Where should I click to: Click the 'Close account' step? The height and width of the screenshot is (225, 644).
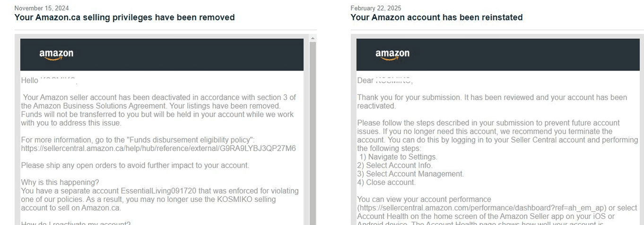[387, 182]
